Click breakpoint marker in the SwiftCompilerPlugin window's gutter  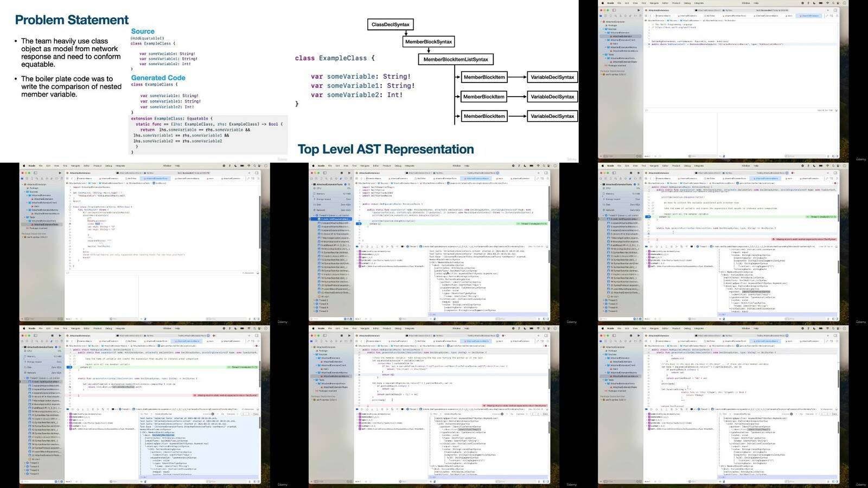tap(359, 224)
